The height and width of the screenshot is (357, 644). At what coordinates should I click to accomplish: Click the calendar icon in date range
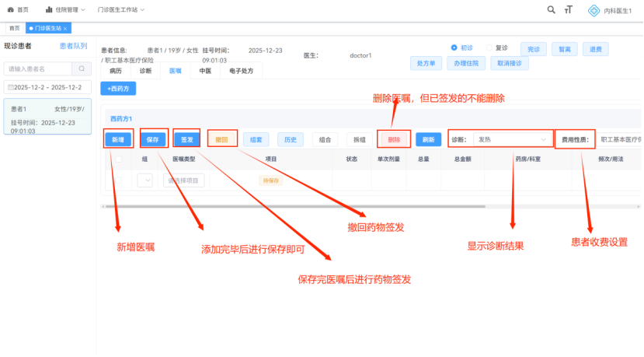pos(11,87)
